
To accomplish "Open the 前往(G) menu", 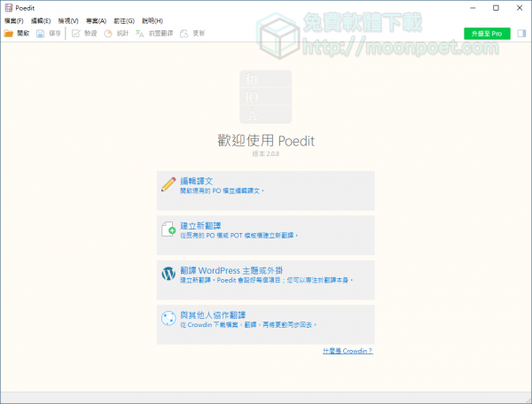I will pos(124,21).
